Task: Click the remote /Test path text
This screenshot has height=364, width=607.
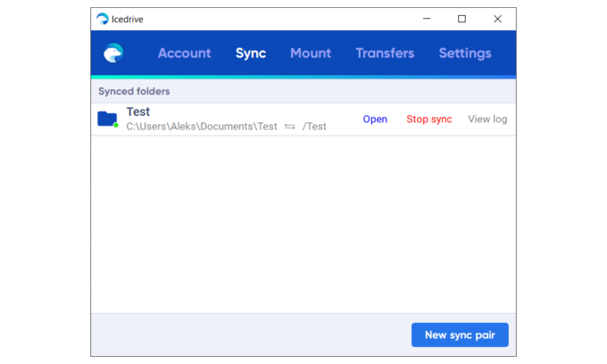Action: (x=314, y=127)
